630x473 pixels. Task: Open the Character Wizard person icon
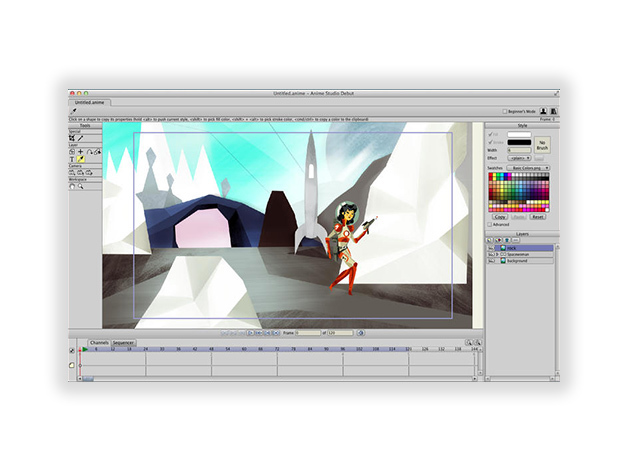[x=543, y=111]
